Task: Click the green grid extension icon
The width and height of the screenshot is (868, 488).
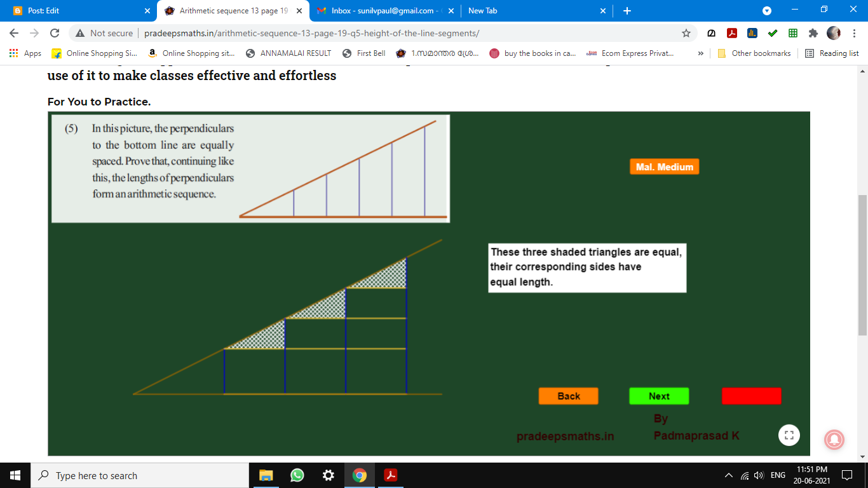Action: [x=793, y=33]
